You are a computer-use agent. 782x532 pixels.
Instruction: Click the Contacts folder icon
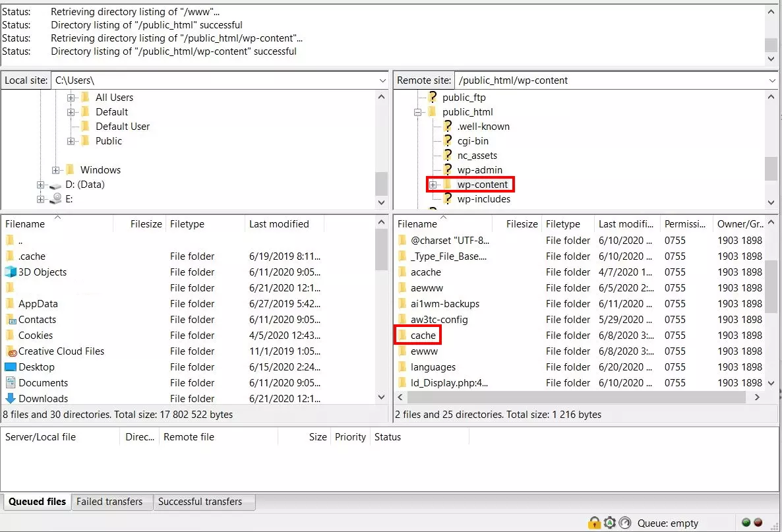coord(11,320)
